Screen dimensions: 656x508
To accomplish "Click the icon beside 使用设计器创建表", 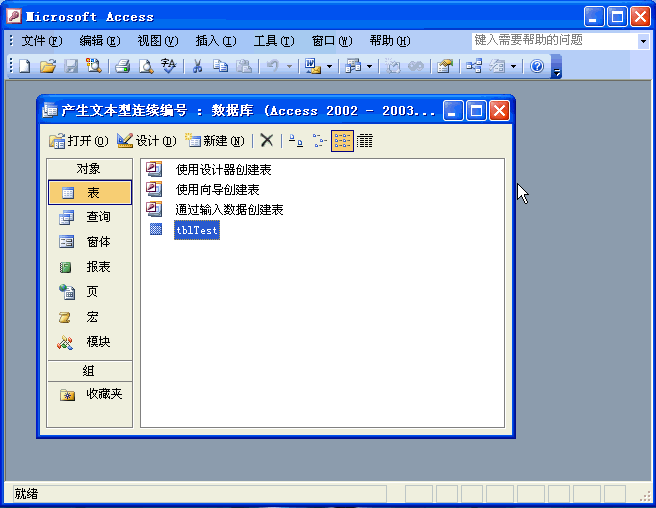I will click(x=154, y=169).
